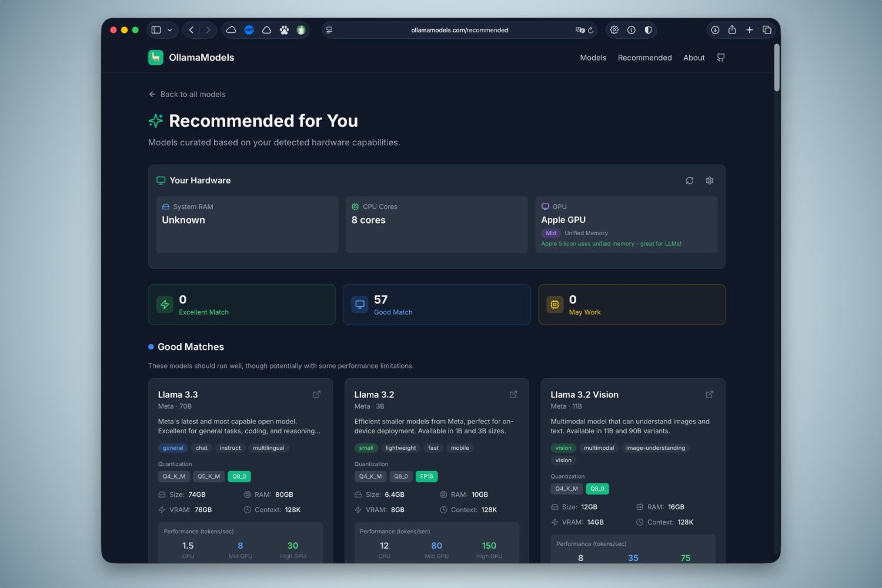Click the page vertical scrollbar

coord(777,68)
